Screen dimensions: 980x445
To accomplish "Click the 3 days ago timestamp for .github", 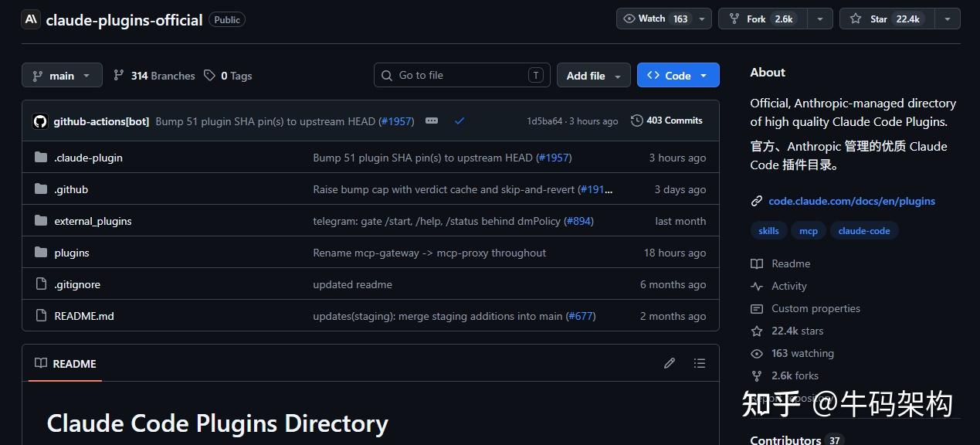I will pyautogui.click(x=680, y=189).
